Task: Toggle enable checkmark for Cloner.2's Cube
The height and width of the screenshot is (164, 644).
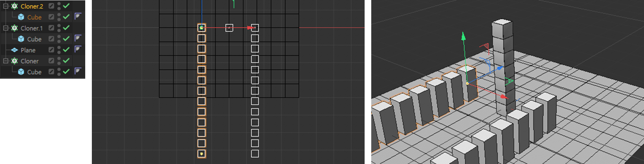Action: [x=66, y=16]
